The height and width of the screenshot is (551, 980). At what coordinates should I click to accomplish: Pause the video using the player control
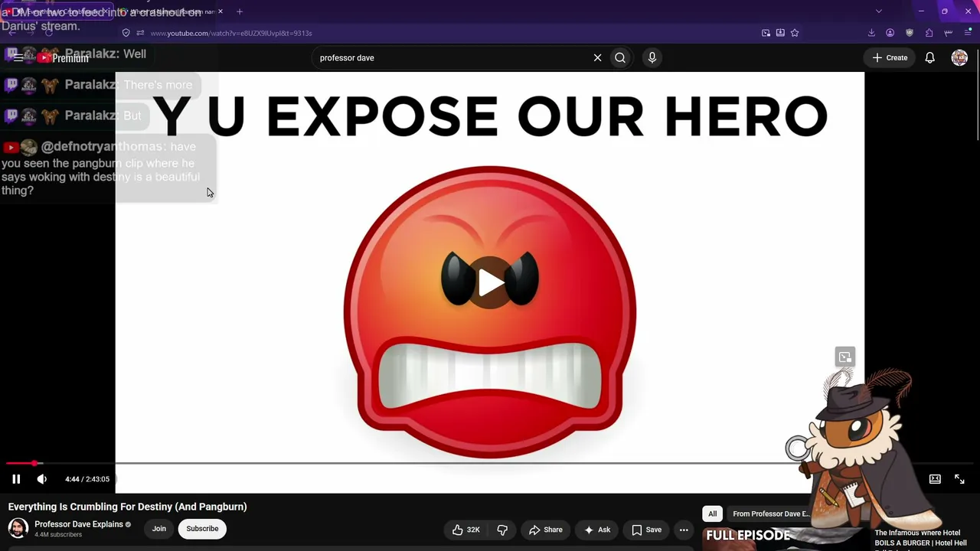click(16, 479)
